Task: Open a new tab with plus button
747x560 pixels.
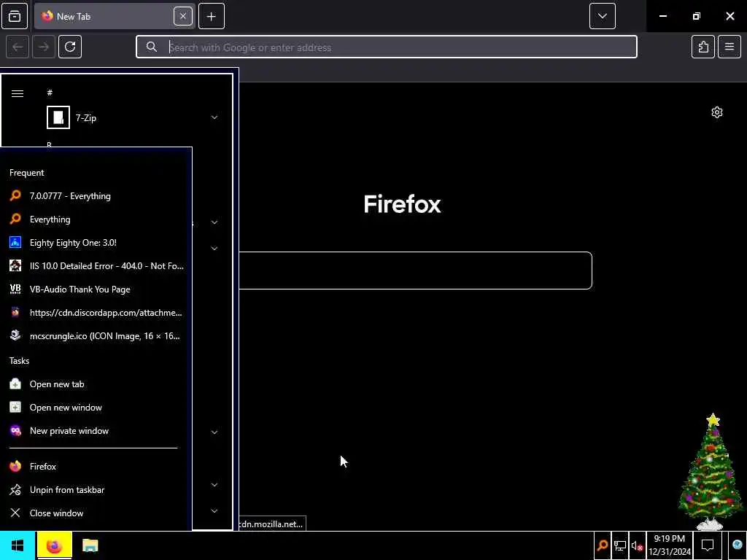Action: [x=212, y=16]
